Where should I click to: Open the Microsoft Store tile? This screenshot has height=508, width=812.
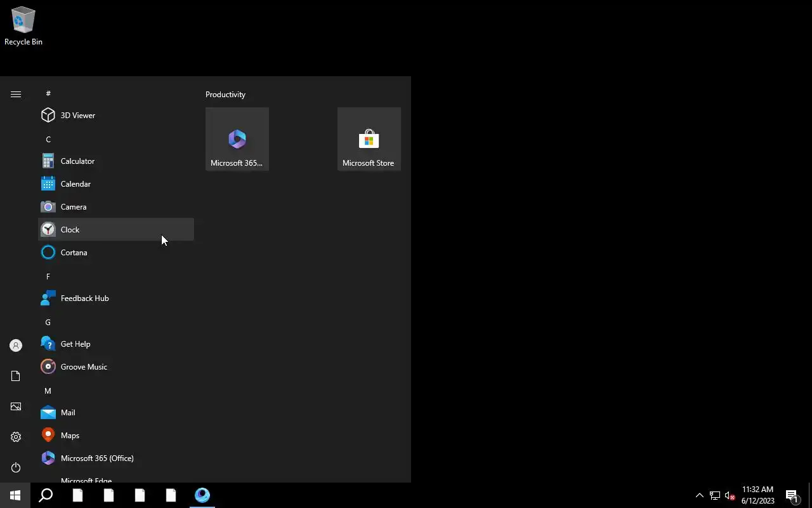369,139
